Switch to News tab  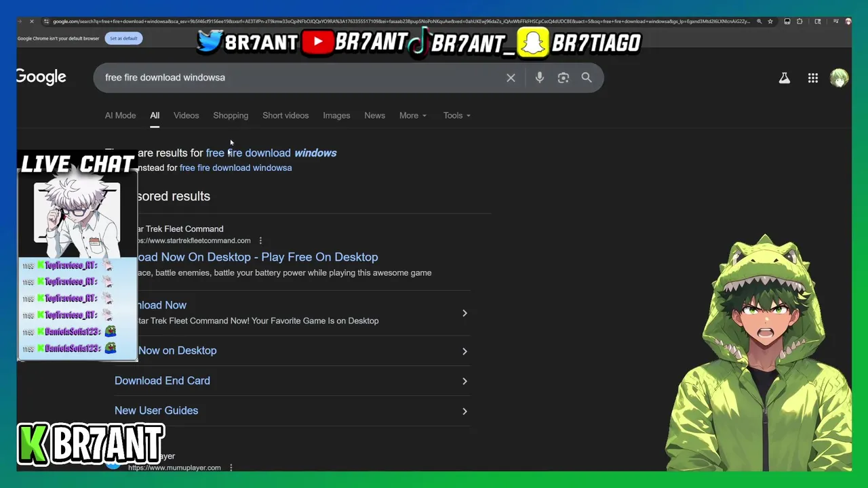(x=374, y=115)
